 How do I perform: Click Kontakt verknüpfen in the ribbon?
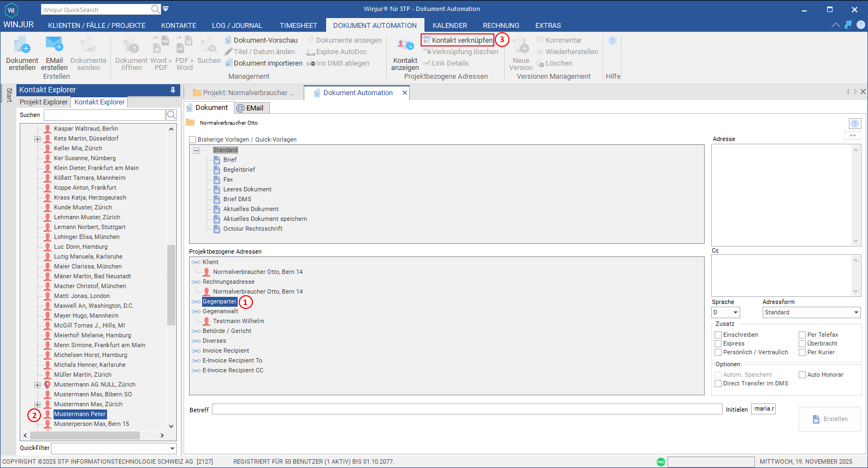point(457,40)
